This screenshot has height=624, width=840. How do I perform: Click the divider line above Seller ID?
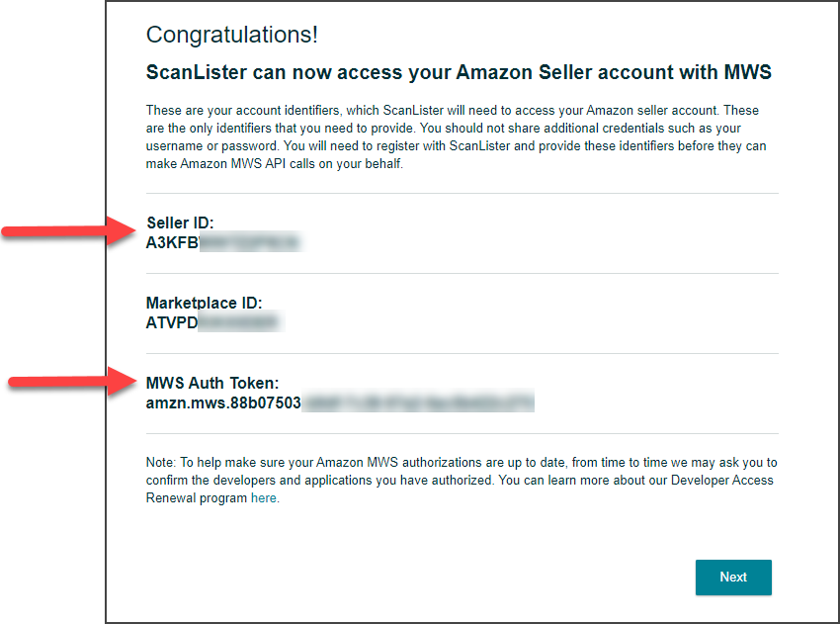(x=462, y=194)
